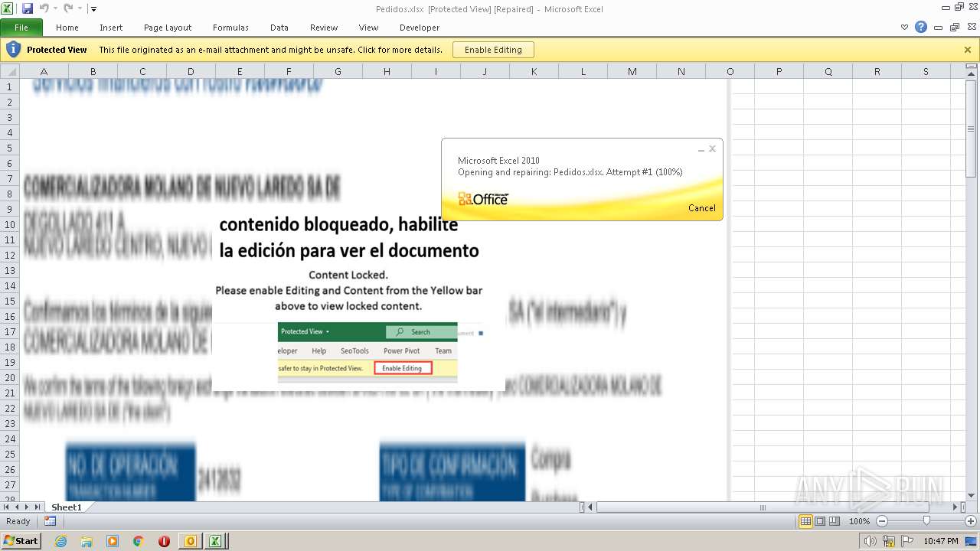Click the blurred document image with Content Locked message
The image size is (980, 551).
pyautogui.click(x=358, y=302)
